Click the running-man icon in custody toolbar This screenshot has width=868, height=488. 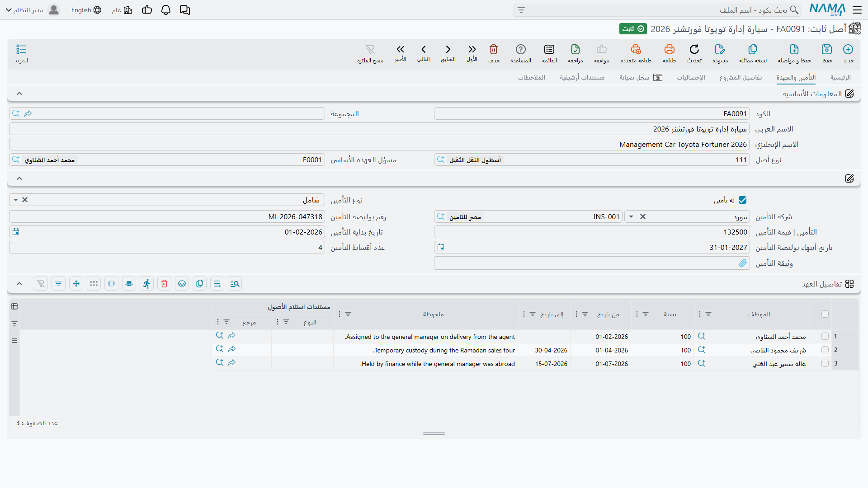coord(147,284)
